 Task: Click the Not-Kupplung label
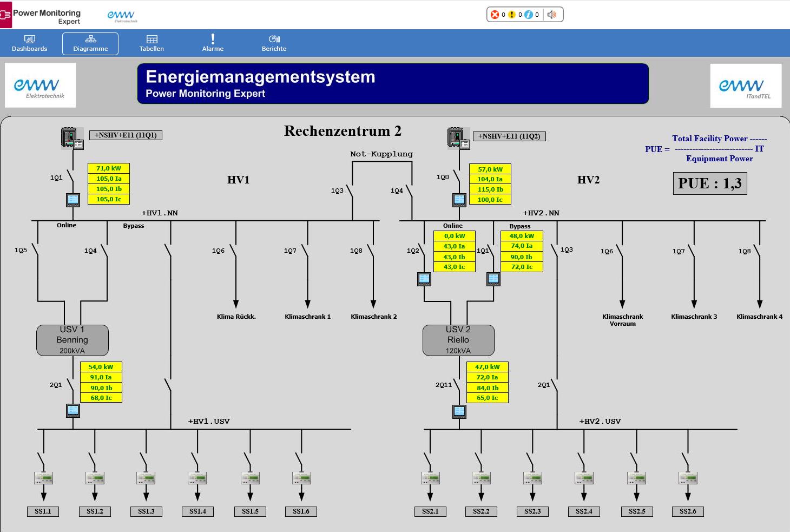click(x=381, y=154)
